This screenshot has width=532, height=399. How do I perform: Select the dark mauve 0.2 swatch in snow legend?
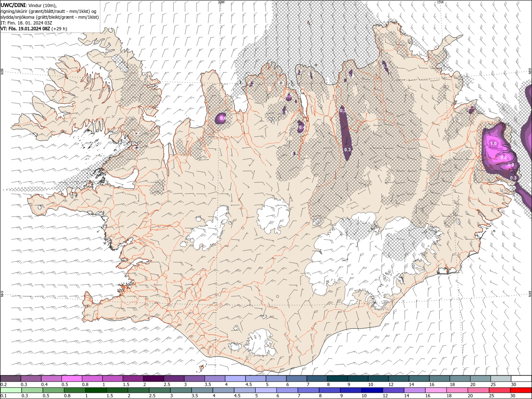pos(11,379)
